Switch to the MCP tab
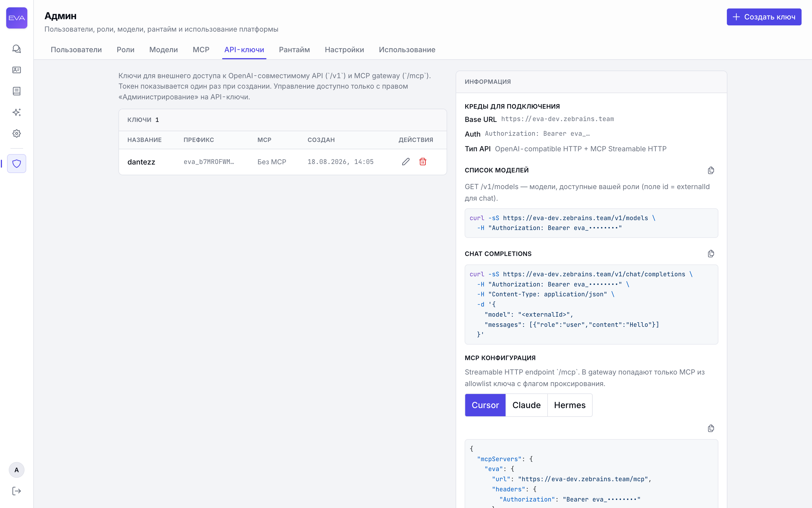The height and width of the screenshot is (508, 812). [x=201, y=50]
